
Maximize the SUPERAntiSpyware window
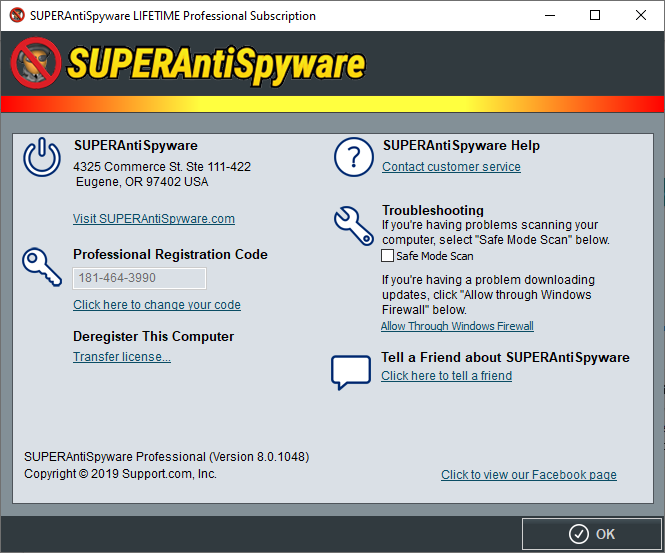[595, 16]
